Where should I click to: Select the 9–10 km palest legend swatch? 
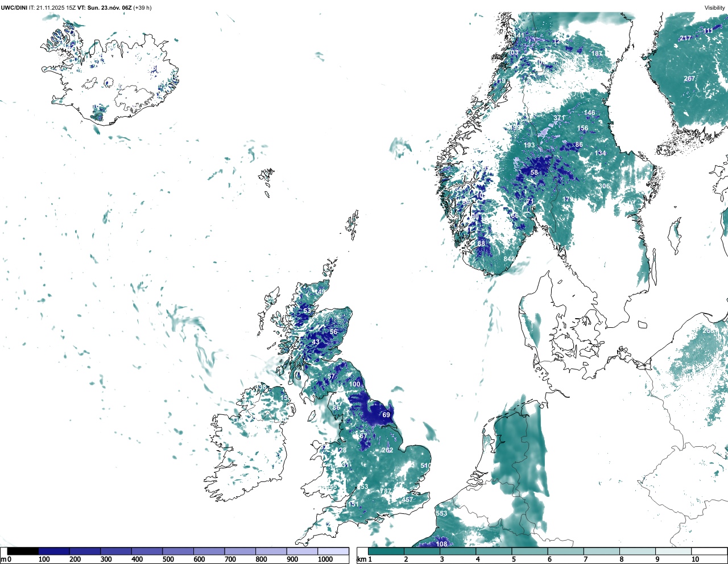674,551
